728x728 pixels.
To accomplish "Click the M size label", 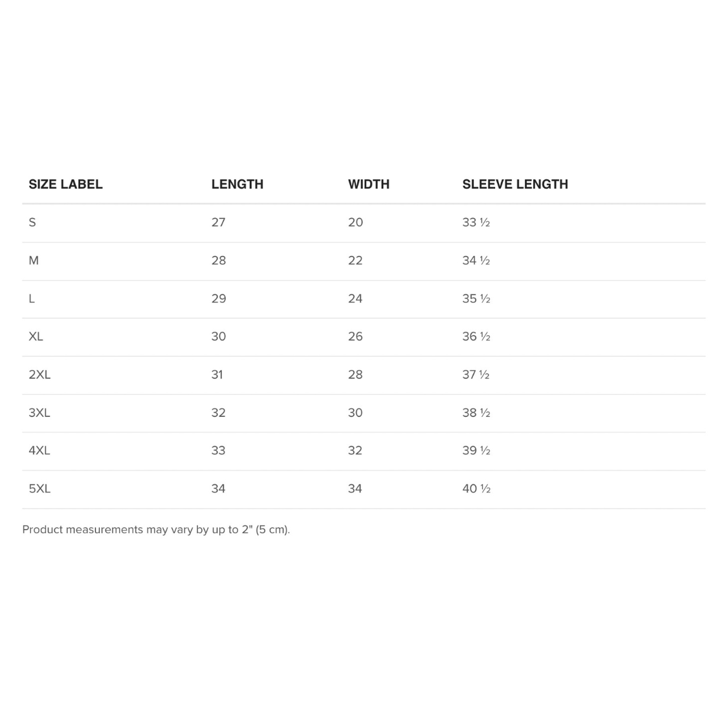I will point(34,261).
